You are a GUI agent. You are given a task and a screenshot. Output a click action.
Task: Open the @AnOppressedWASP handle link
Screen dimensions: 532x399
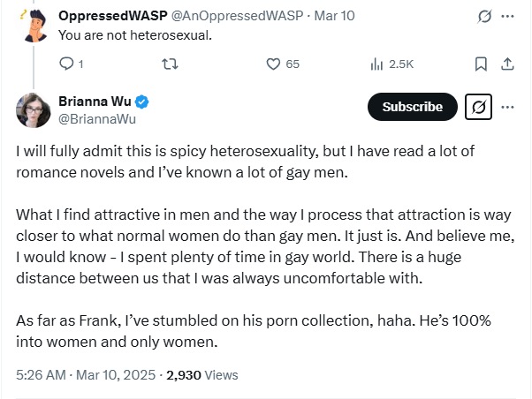(237, 16)
